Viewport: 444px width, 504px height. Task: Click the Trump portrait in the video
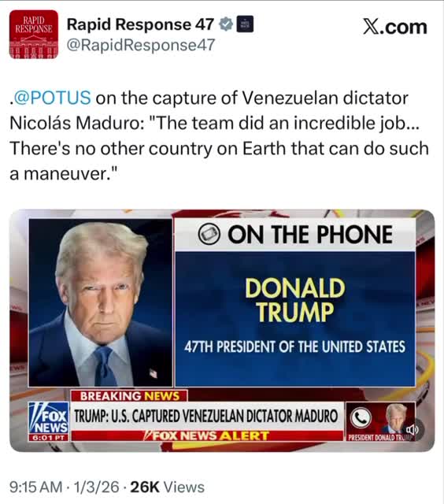(101, 302)
